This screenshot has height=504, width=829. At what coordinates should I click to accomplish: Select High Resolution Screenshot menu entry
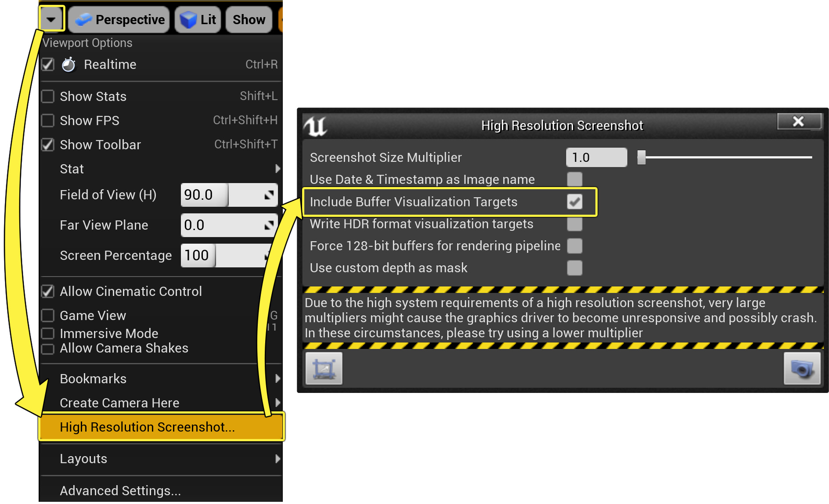tap(162, 427)
